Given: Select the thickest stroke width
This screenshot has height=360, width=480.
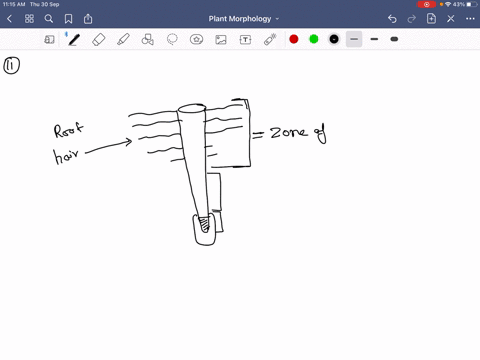Looking at the screenshot, I should point(394,39).
